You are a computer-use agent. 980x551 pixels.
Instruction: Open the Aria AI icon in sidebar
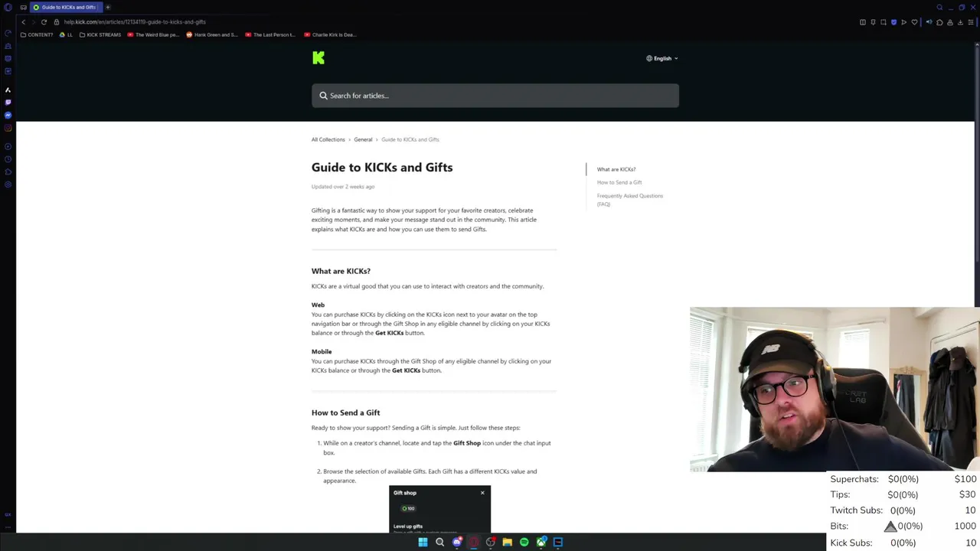point(8,90)
